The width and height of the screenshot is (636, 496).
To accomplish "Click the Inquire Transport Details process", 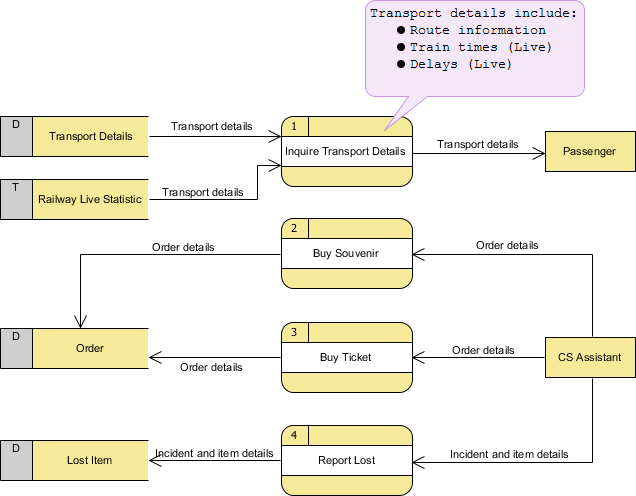I will tap(346, 152).
